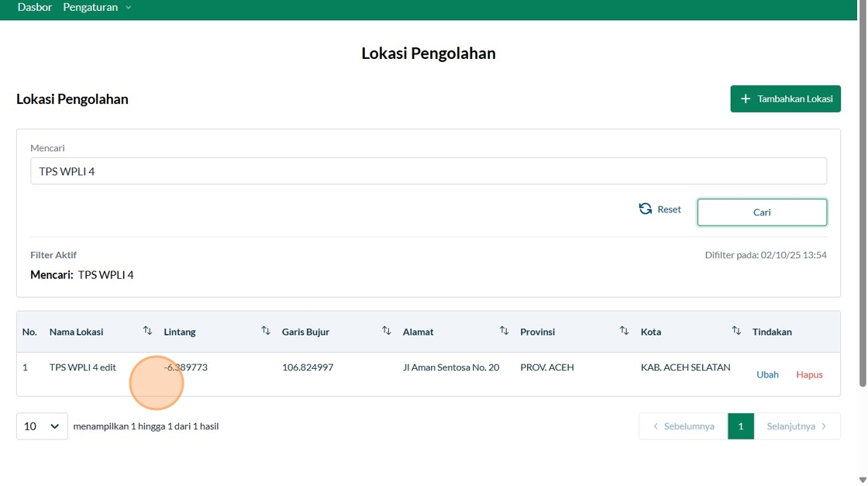Click the Tindakan column header
The height and width of the screenshot is (486, 868).
pos(772,332)
